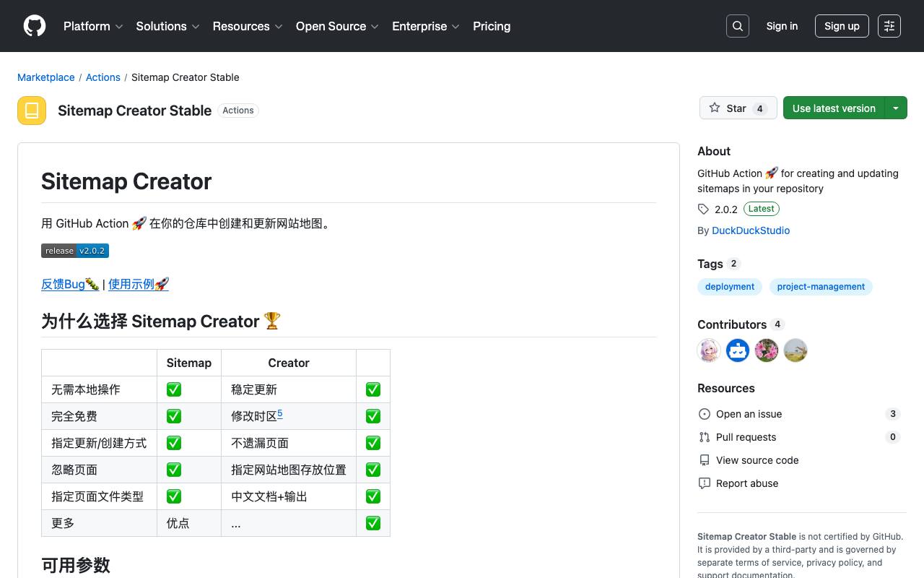Click the 忽略页面 table cell

[100, 470]
